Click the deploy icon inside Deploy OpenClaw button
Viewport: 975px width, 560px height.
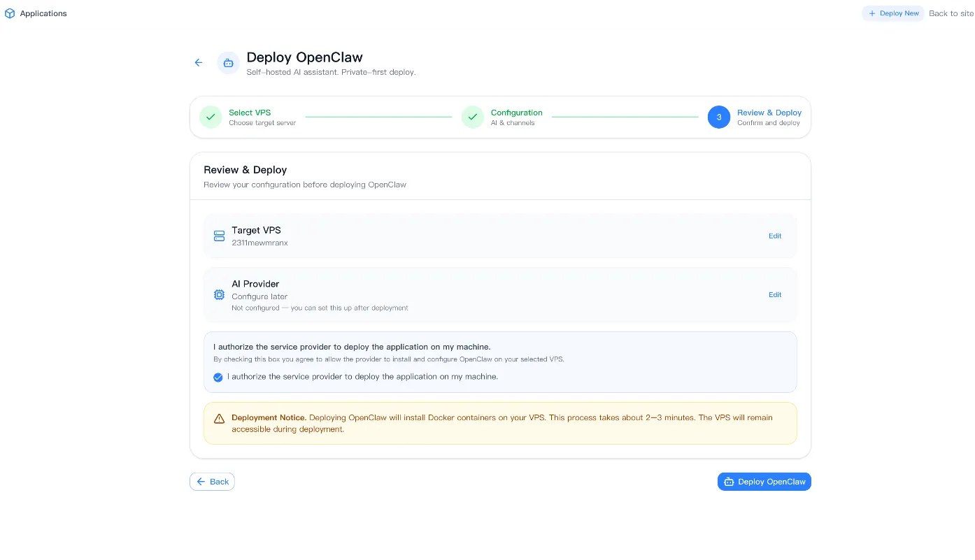729,481
